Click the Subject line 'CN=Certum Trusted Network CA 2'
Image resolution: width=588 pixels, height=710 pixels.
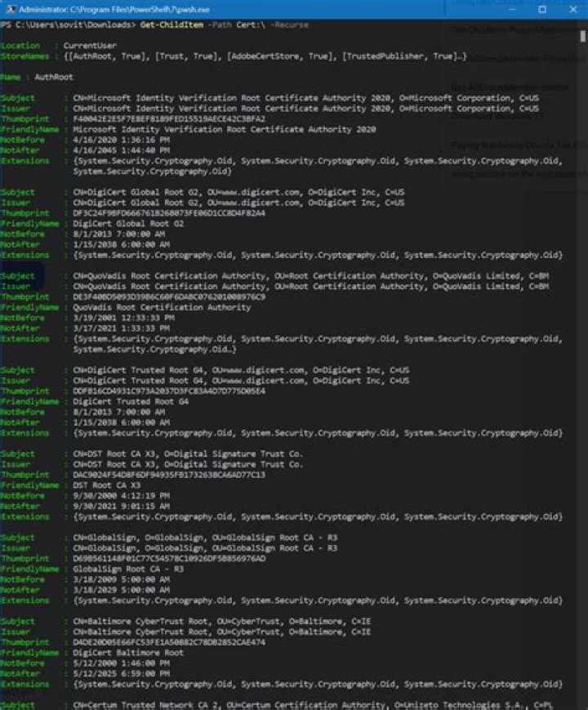[313, 705]
